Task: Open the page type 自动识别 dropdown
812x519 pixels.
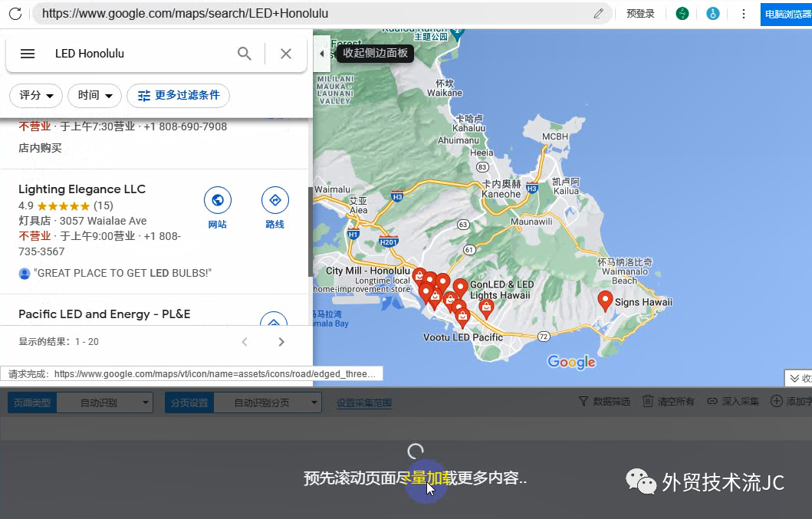Action: click(104, 402)
